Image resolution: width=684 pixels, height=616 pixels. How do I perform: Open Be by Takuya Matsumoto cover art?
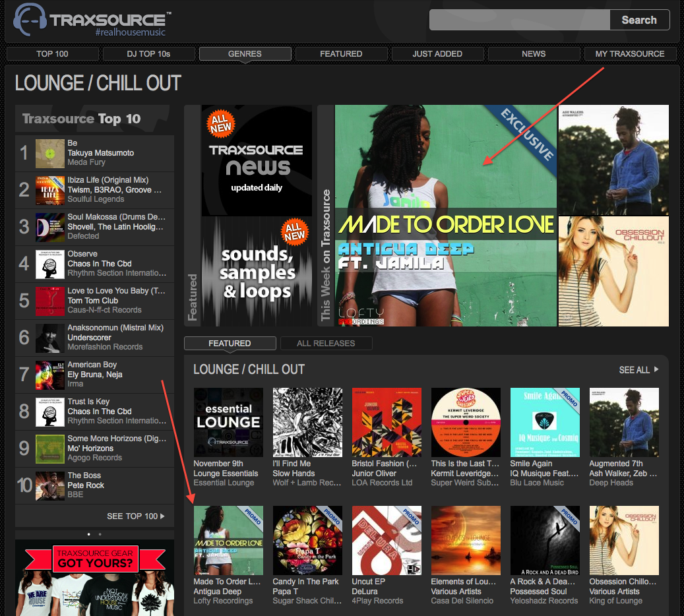tap(50, 154)
